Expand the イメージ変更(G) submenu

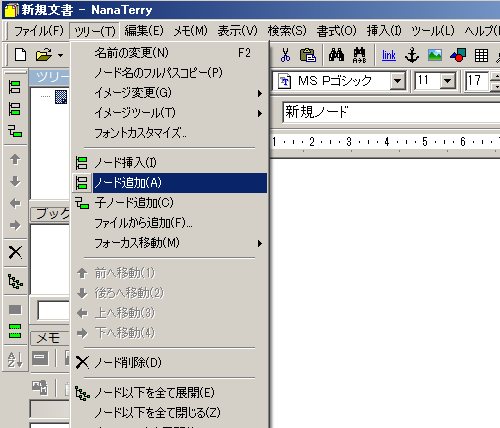tap(169, 93)
